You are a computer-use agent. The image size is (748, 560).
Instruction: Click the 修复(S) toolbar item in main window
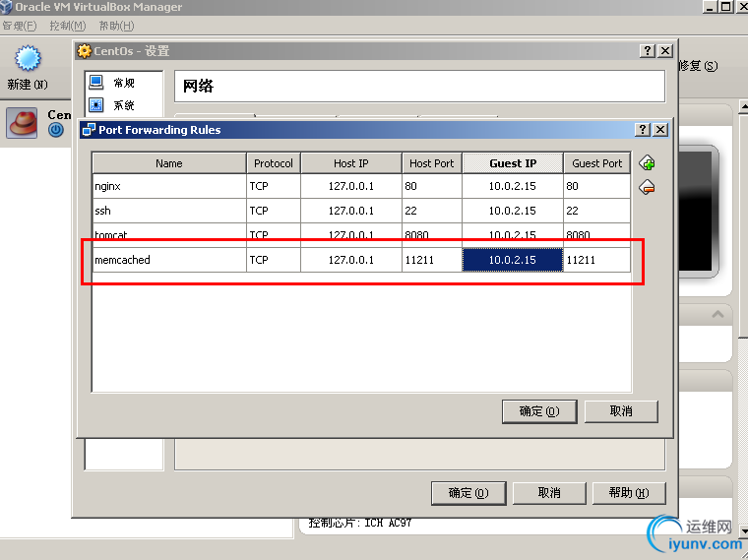point(699,65)
